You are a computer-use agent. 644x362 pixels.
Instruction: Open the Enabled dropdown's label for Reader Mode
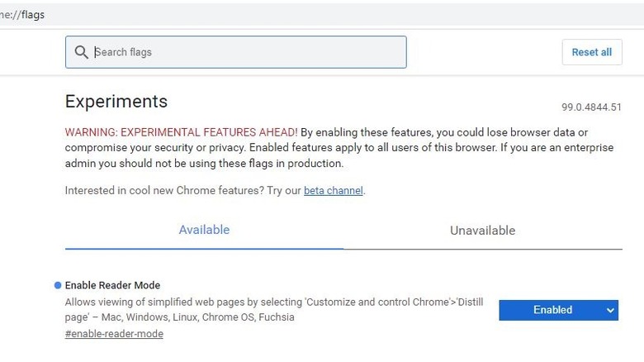[x=552, y=310]
